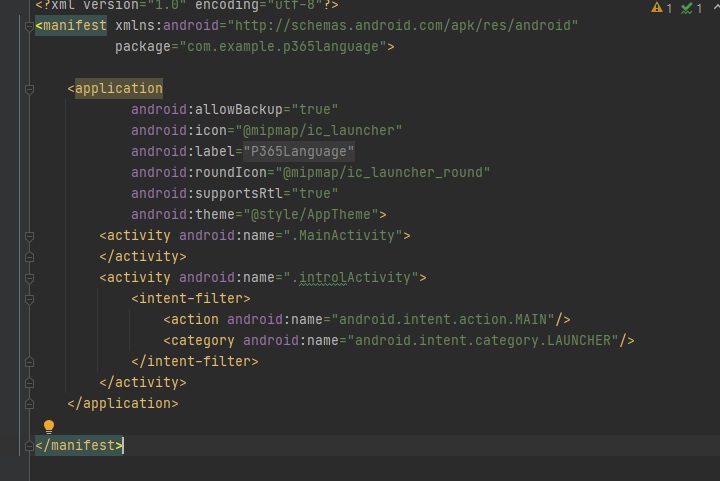The height and width of the screenshot is (481, 720).
Task: Click fold marker at closing application tag
Action: (x=29, y=404)
